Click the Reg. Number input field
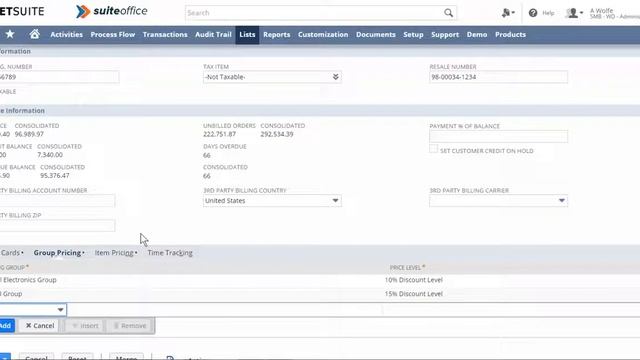The width and height of the screenshot is (640, 360). pyautogui.click(x=60, y=77)
